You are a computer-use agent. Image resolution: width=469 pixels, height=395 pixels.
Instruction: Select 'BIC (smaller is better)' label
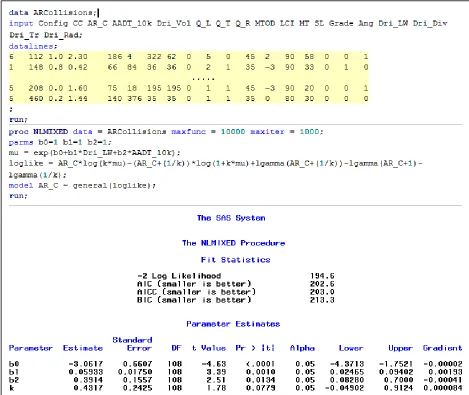(x=194, y=300)
